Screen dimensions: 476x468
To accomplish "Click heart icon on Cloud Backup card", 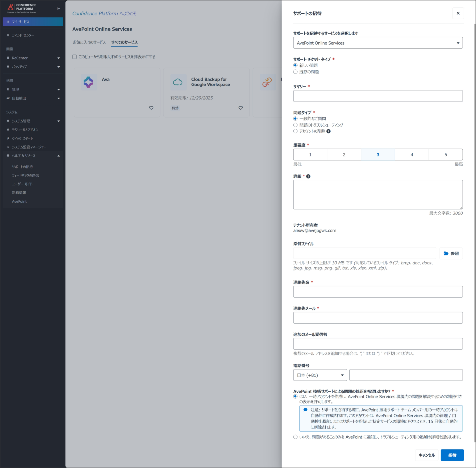I will (241, 108).
